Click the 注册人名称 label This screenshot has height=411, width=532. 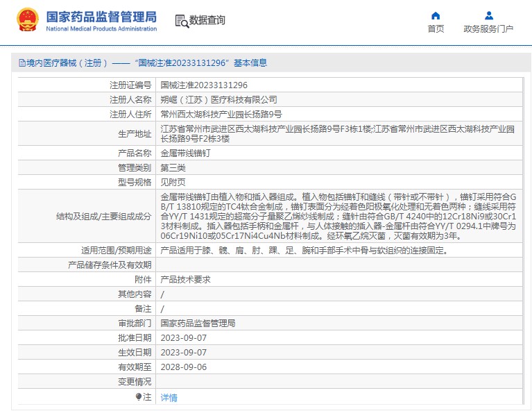130,100
